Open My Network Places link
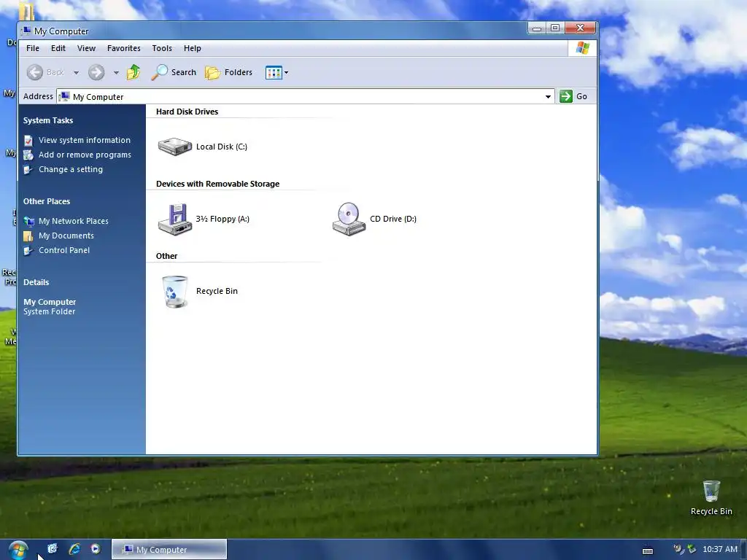Screen dimensions: 747x560 [x=74, y=221]
